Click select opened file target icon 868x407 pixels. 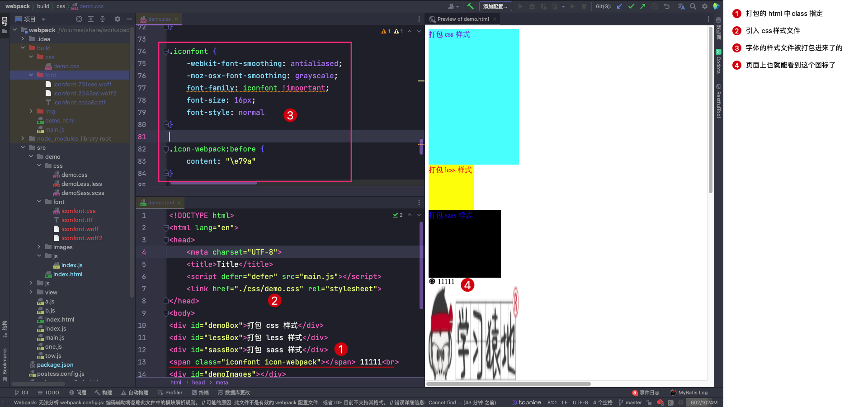click(x=79, y=19)
